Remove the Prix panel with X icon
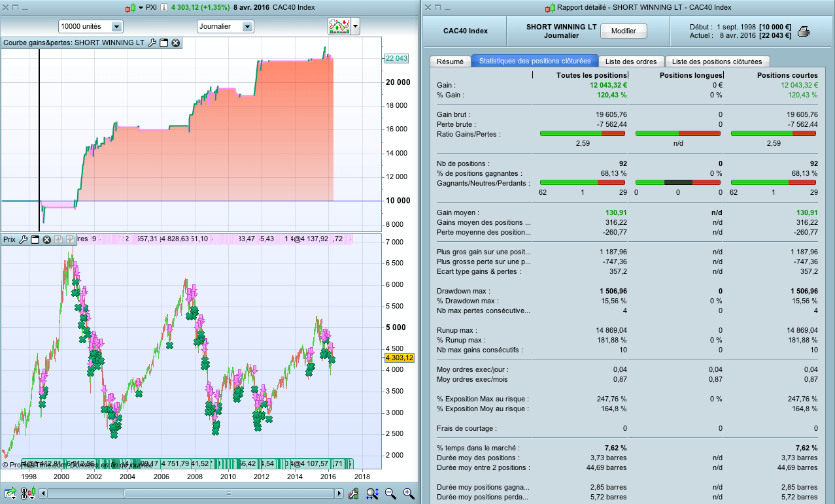Image resolution: width=835 pixels, height=504 pixels. pos(46,239)
